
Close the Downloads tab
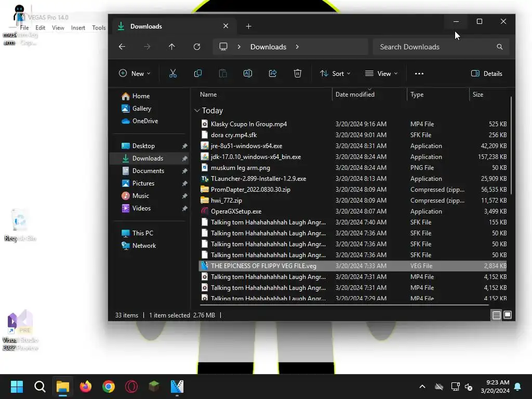pos(225,26)
